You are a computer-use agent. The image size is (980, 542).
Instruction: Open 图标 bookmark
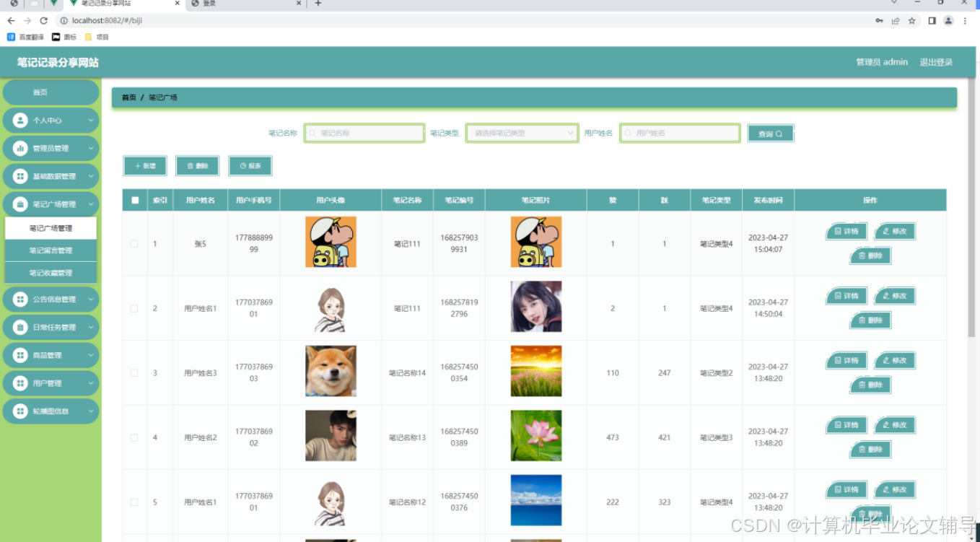[64, 37]
